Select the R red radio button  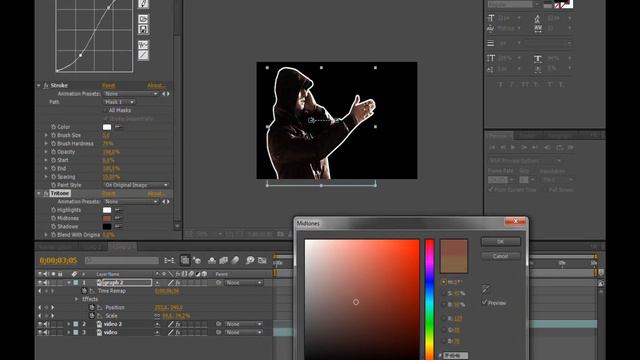coord(444,318)
